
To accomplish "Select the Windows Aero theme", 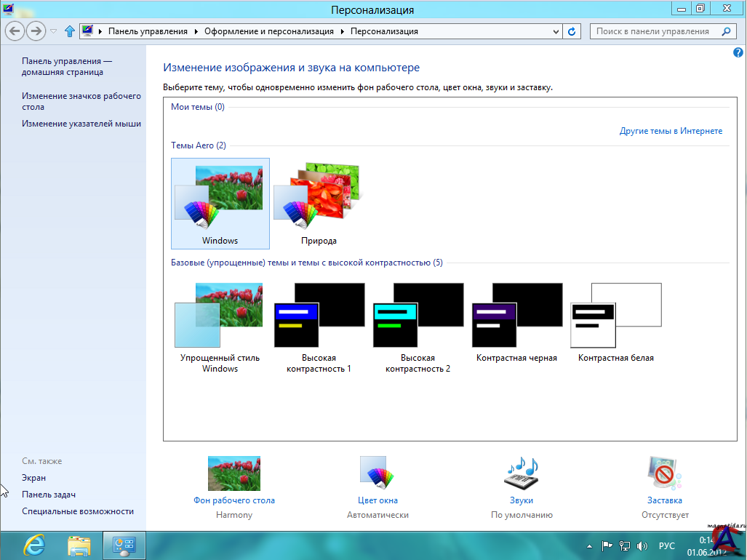I will click(220, 204).
